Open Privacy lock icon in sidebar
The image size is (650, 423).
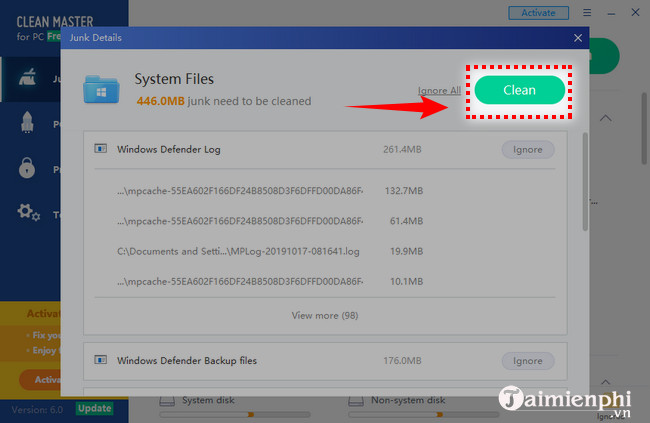pos(27,168)
